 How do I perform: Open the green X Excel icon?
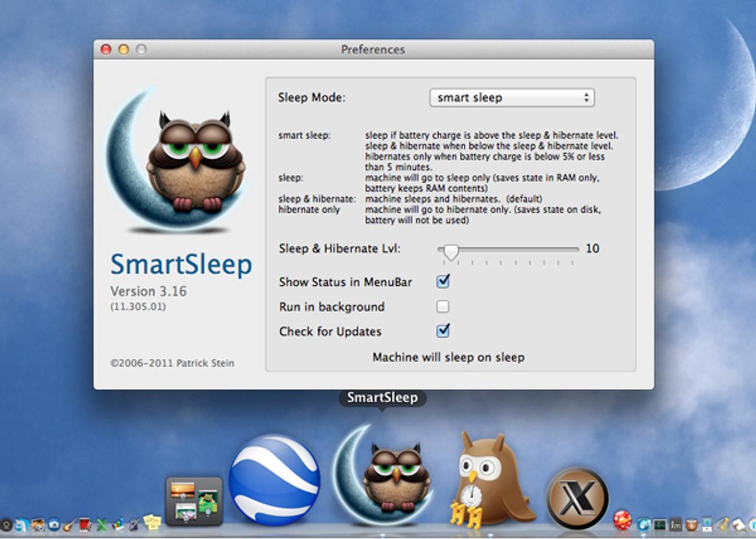[101, 524]
